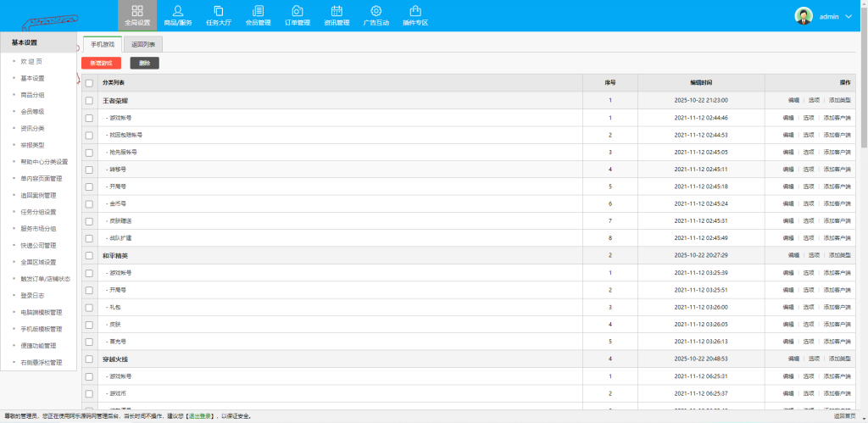The height and width of the screenshot is (423, 868).
Task: Check the 首充号 row checkbox
Action: (x=89, y=342)
